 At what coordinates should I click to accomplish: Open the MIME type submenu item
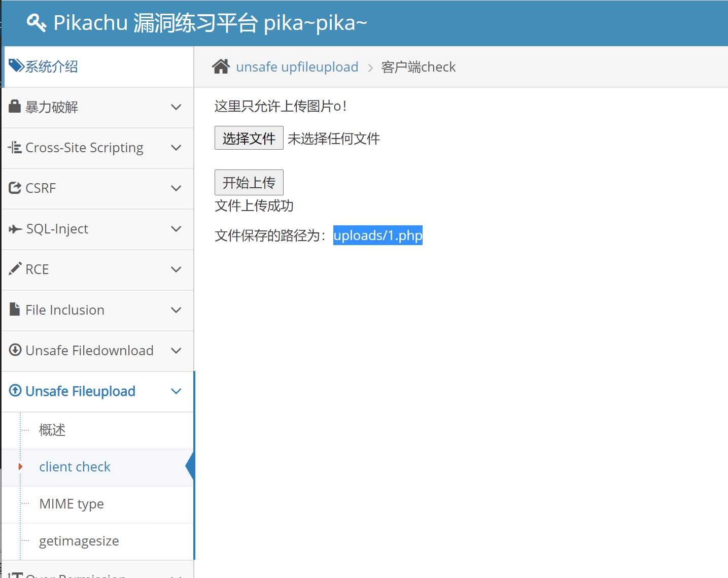tap(72, 504)
